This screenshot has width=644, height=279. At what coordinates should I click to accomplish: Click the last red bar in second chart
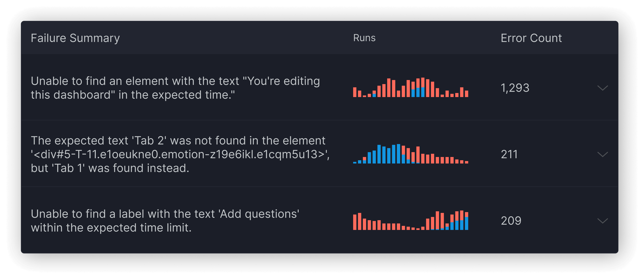point(466,162)
